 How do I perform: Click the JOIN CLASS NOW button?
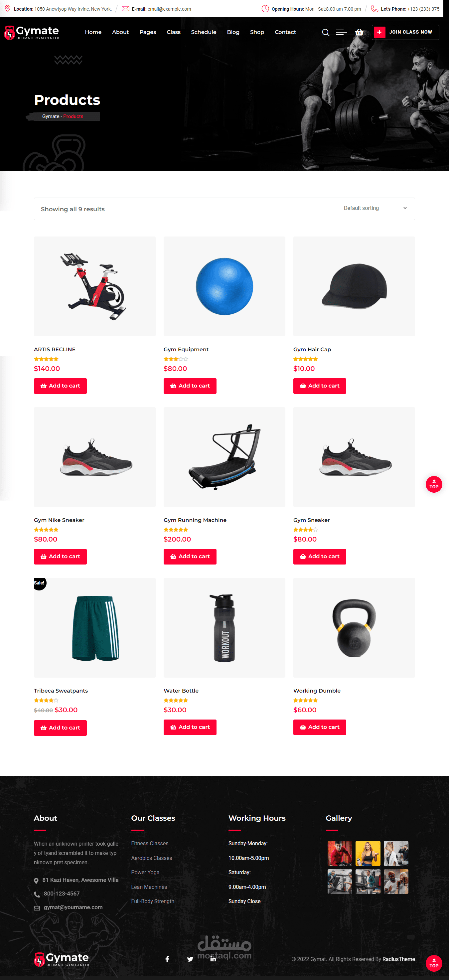coord(405,32)
